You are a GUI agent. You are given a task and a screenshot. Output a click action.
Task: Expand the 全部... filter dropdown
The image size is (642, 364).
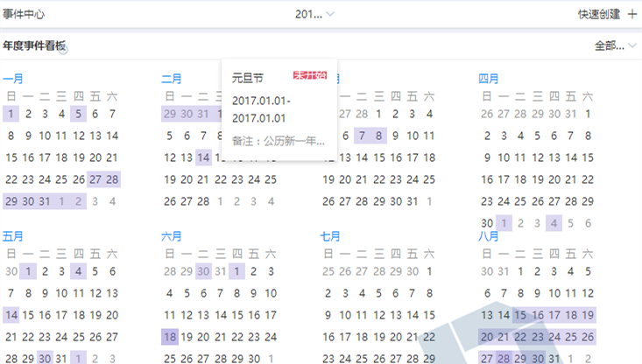pos(615,45)
